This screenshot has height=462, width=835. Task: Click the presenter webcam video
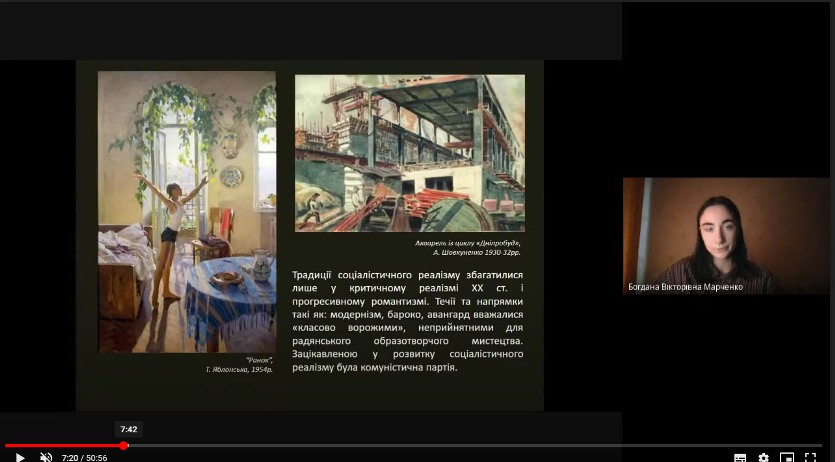(726, 236)
